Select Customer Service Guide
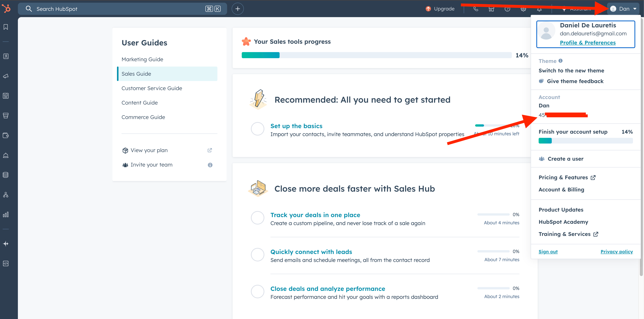Screen dimensions: 644x319 click(152, 88)
